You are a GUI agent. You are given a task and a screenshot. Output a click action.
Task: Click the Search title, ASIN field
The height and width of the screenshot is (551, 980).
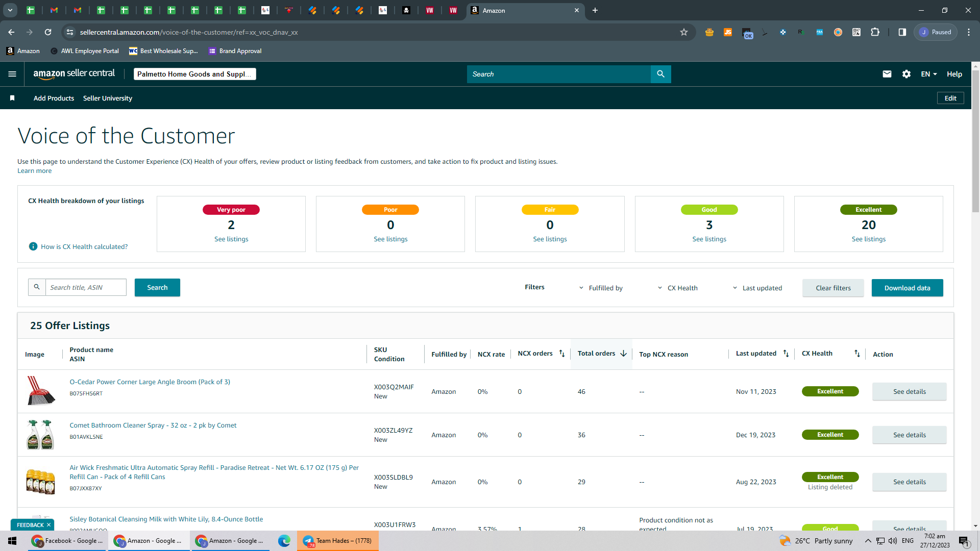click(86, 287)
